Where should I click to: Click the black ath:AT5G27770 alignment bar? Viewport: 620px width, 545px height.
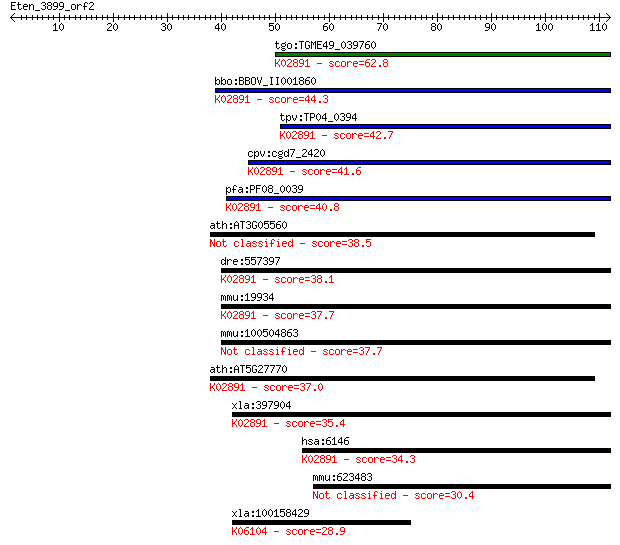coord(402,378)
